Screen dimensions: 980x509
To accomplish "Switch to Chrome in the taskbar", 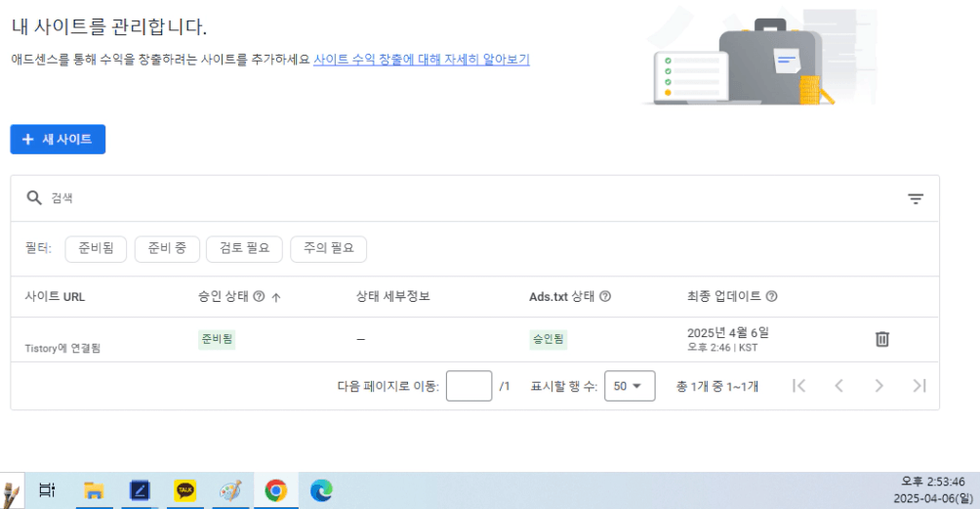I will (275, 490).
